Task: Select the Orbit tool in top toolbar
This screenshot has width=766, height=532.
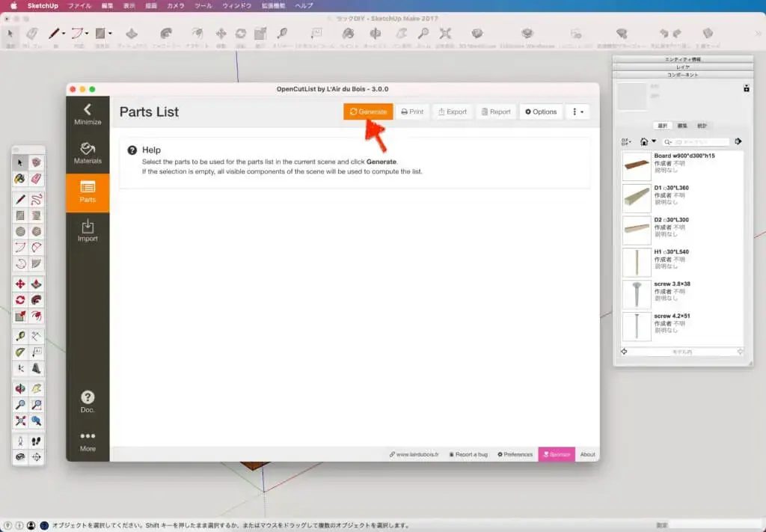Action: pyautogui.click(x=376, y=34)
